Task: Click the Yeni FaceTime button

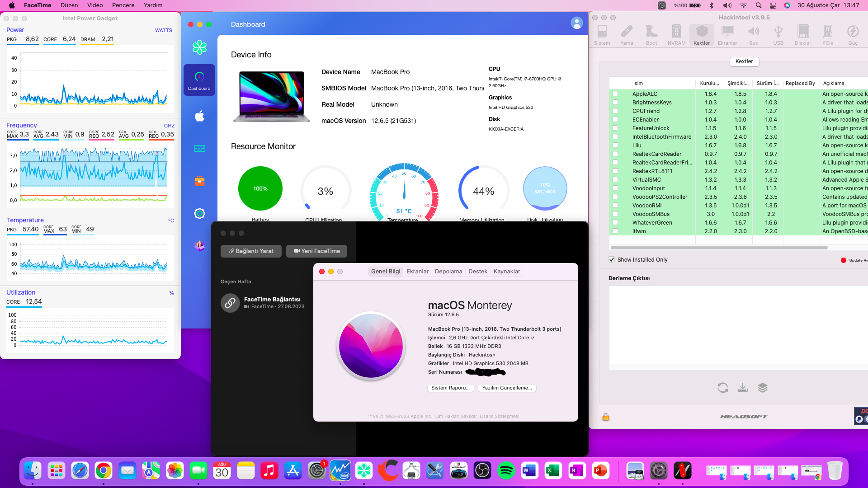Action: [x=316, y=251]
